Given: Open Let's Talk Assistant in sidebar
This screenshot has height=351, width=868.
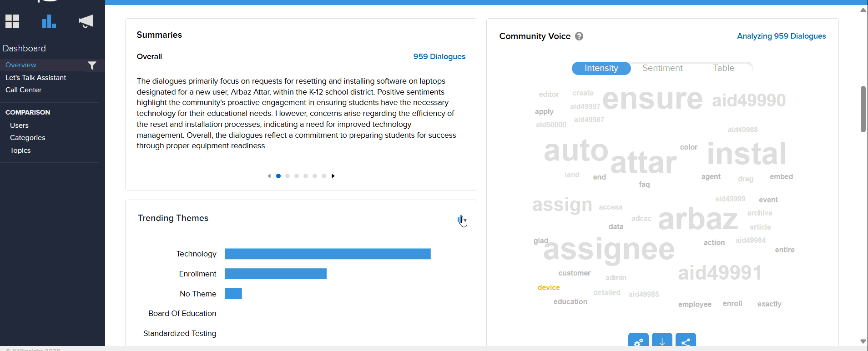Looking at the screenshot, I should tap(35, 78).
